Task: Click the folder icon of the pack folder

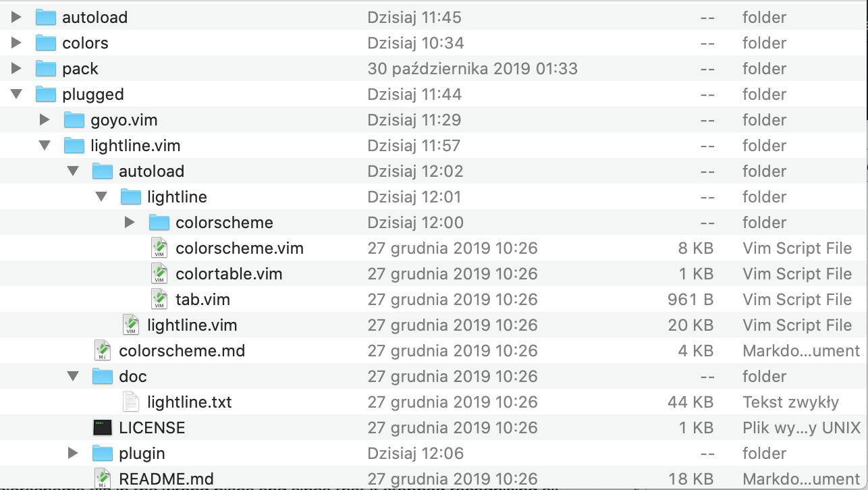Action: tap(45, 68)
